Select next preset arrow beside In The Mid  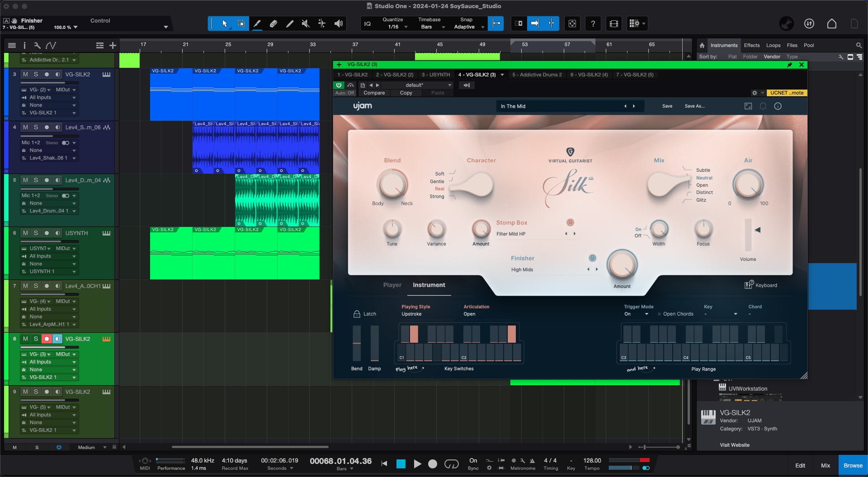(634, 106)
